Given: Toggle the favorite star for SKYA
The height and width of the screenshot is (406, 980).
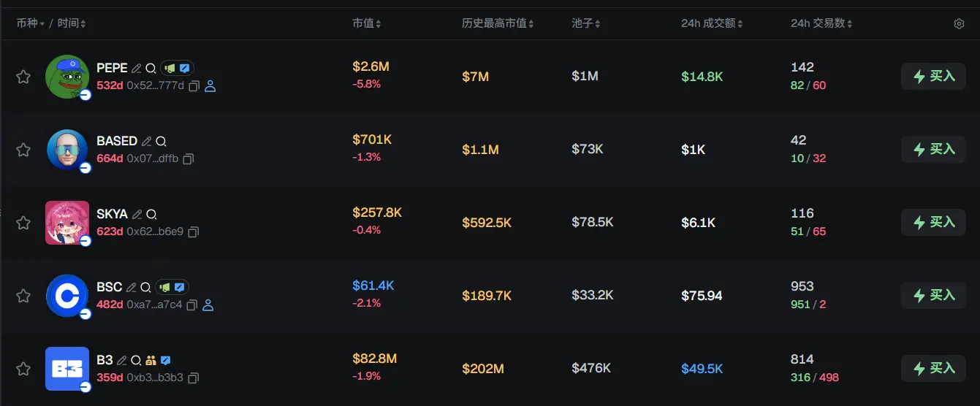Looking at the screenshot, I should click(x=23, y=223).
